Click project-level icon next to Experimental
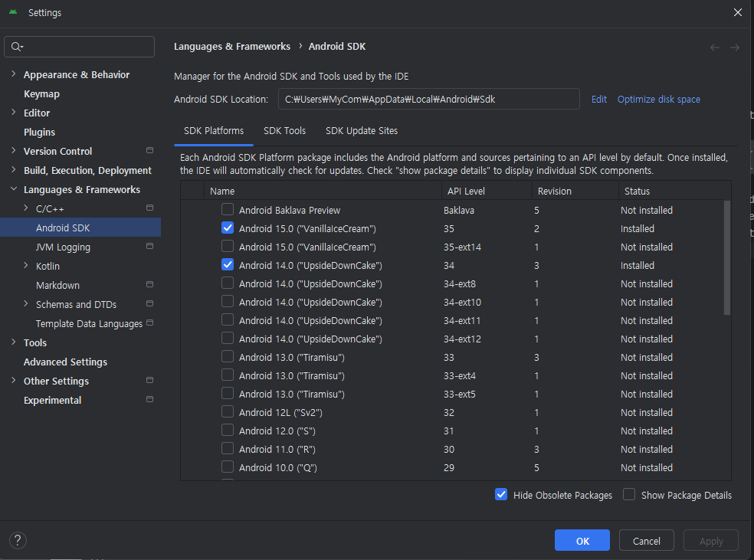The height and width of the screenshot is (560, 754). click(x=149, y=399)
